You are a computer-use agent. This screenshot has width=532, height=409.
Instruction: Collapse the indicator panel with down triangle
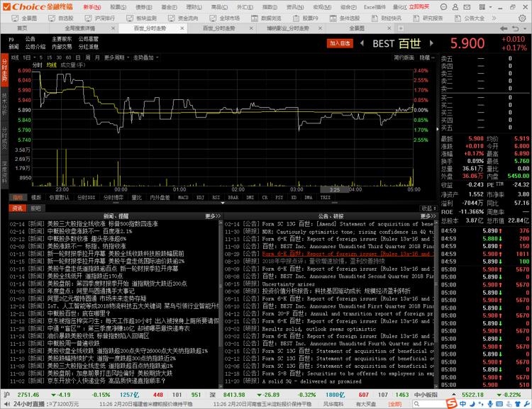[223, 203]
